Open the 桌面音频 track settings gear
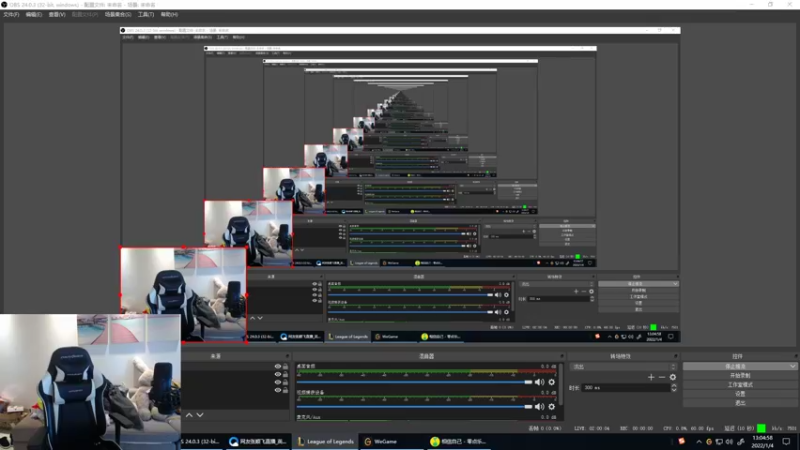 coord(552,382)
